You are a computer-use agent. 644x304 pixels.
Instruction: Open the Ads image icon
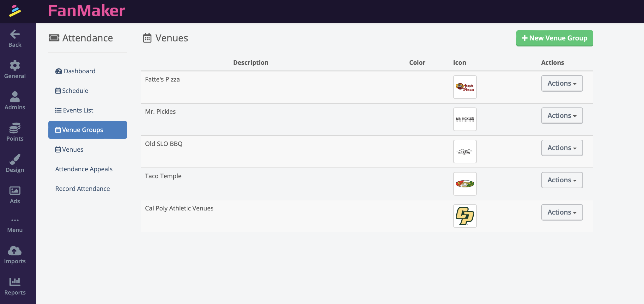pos(15,191)
